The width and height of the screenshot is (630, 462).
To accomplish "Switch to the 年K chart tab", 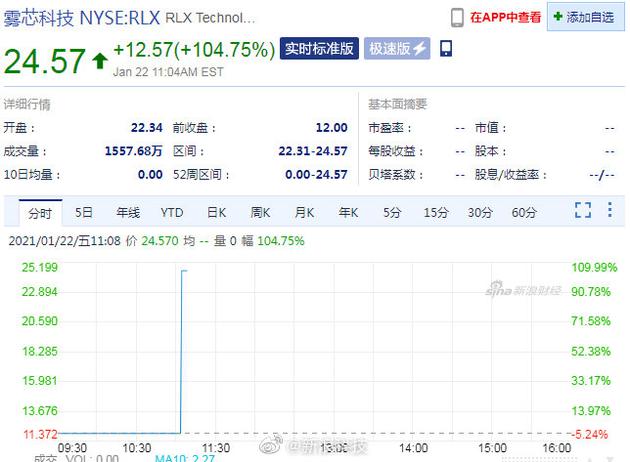I will tap(348, 213).
